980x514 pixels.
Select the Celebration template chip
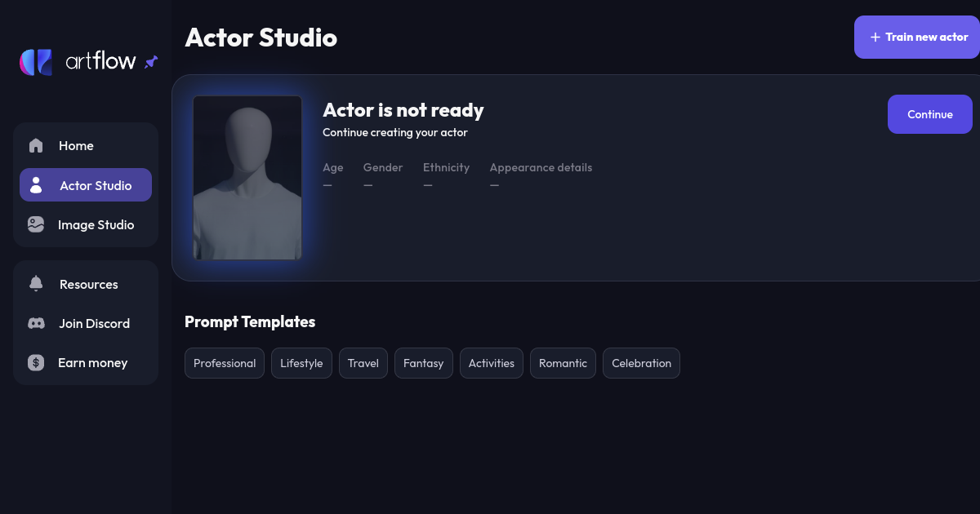click(x=641, y=363)
